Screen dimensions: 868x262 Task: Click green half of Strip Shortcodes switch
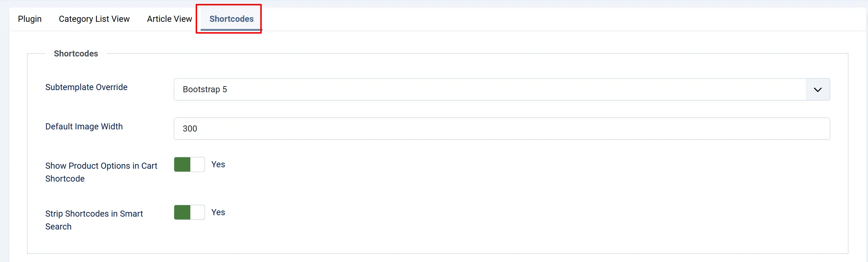(182, 212)
